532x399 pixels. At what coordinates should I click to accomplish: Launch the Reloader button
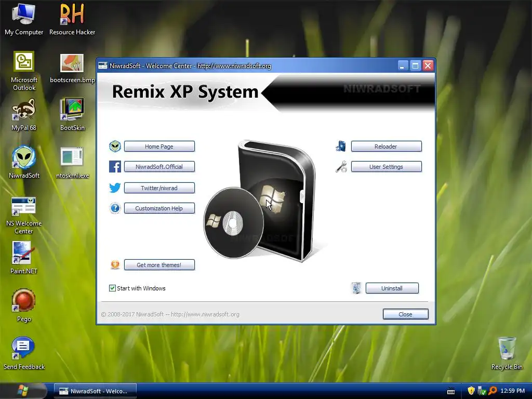(387, 146)
